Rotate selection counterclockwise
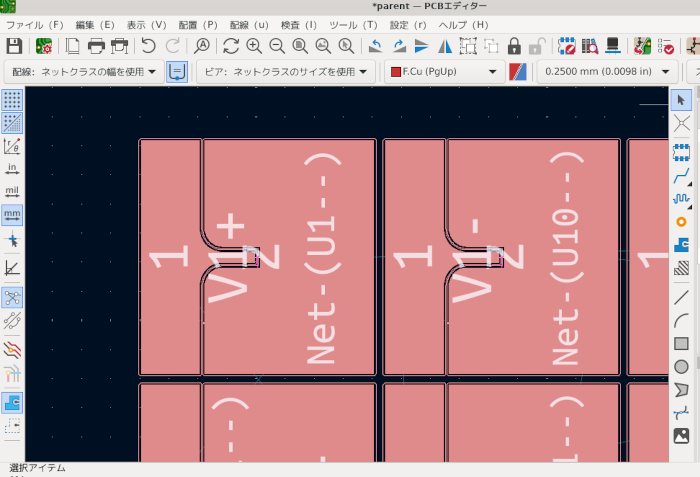Screen dimensions: 700x477 pos(375,46)
